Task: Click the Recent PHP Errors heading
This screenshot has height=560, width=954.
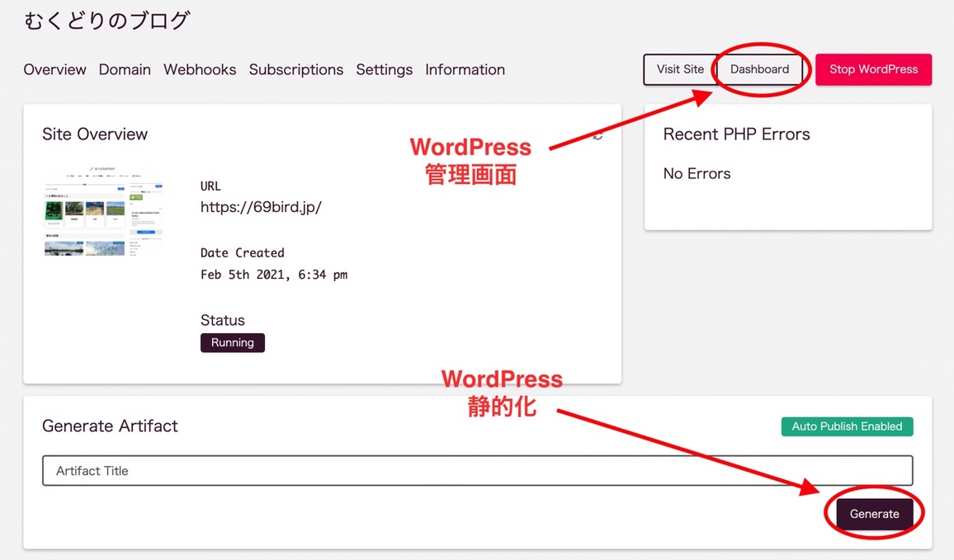Action: [736, 134]
